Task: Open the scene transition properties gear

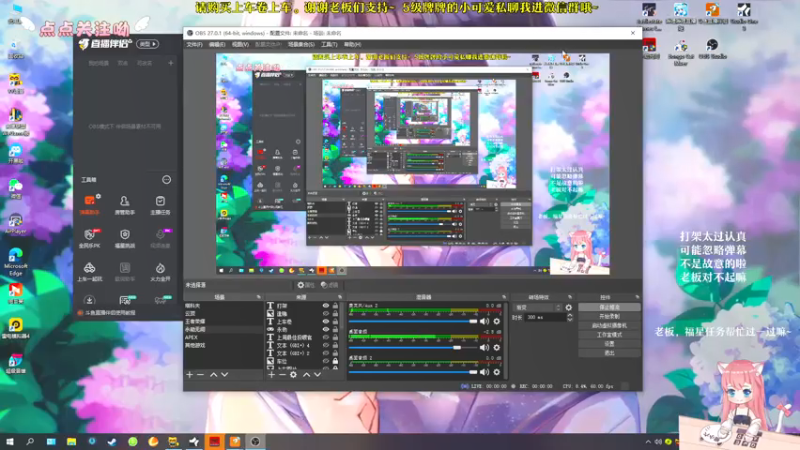Action: click(x=569, y=308)
